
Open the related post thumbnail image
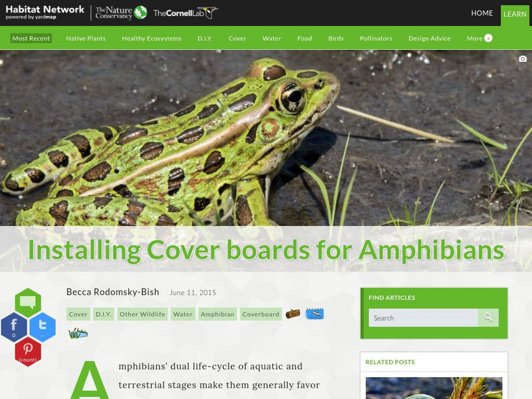pos(434,388)
